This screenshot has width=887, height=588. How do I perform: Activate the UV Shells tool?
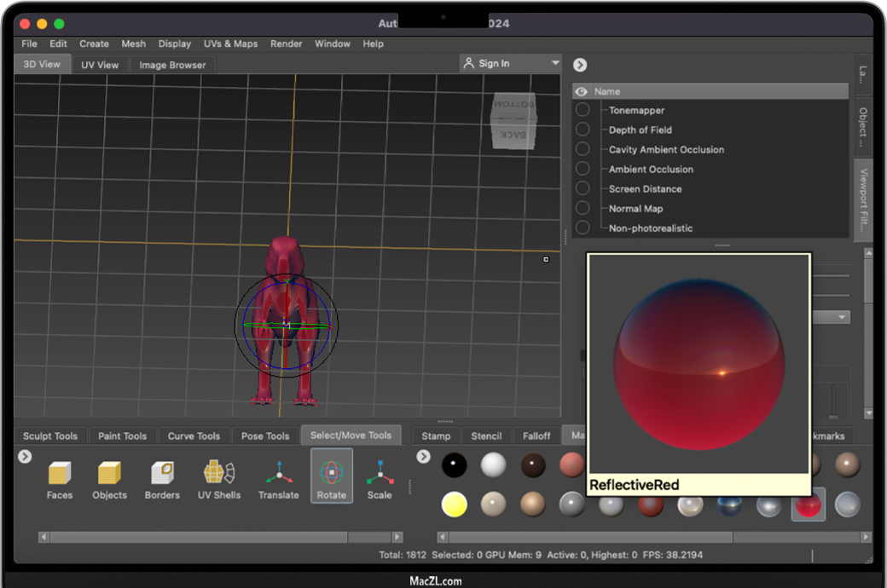click(x=218, y=480)
